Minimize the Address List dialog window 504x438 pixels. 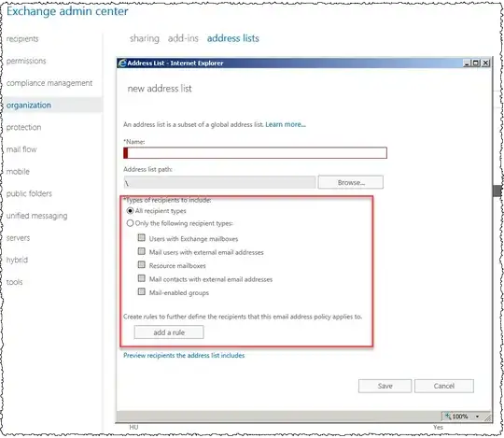pos(467,63)
